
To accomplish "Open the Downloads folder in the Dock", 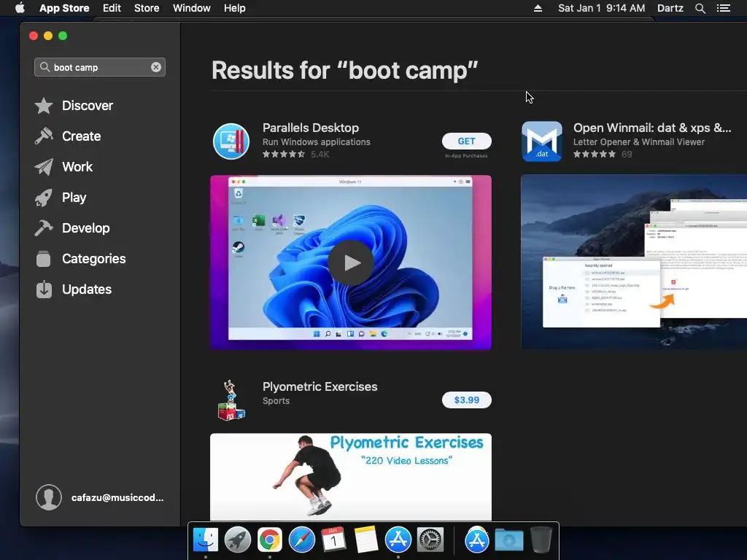I will [508, 540].
